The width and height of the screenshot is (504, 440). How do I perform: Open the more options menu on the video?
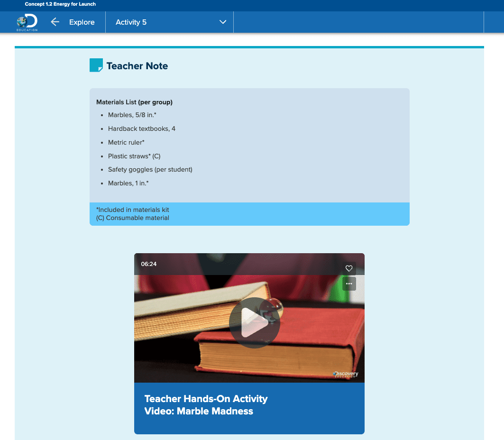pyautogui.click(x=349, y=284)
